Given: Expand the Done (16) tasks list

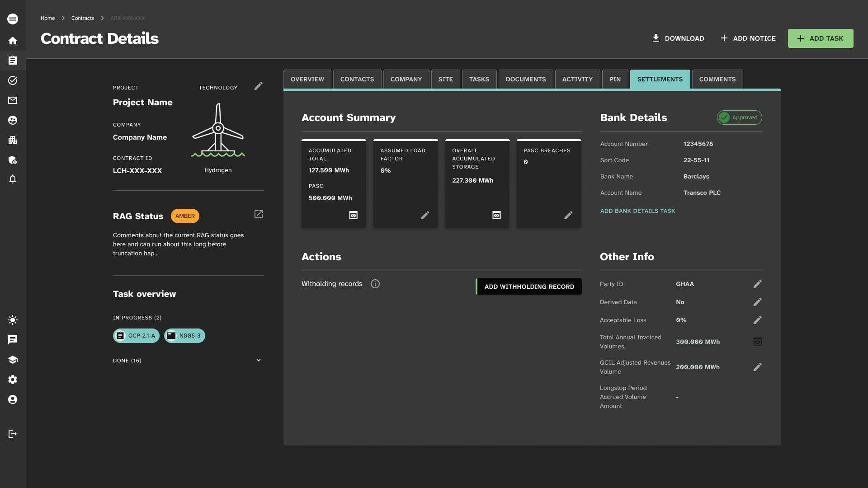Looking at the screenshot, I should (259, 360).
